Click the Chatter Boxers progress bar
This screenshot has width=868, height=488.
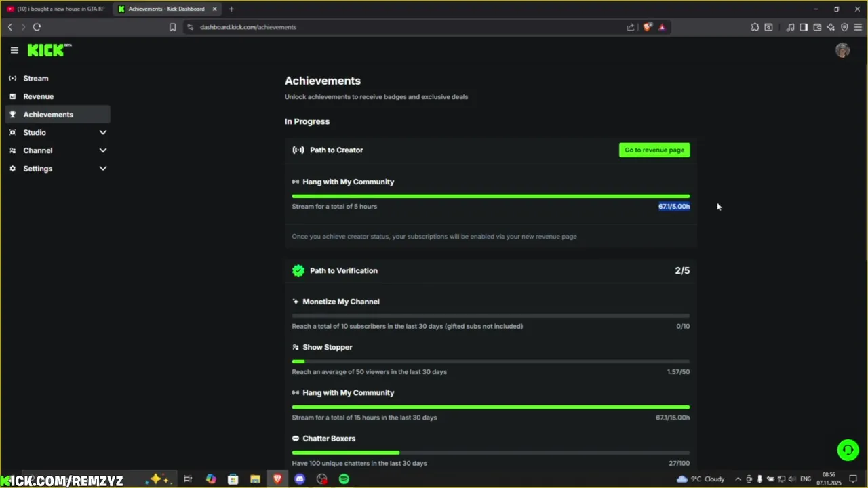point(491,452)
